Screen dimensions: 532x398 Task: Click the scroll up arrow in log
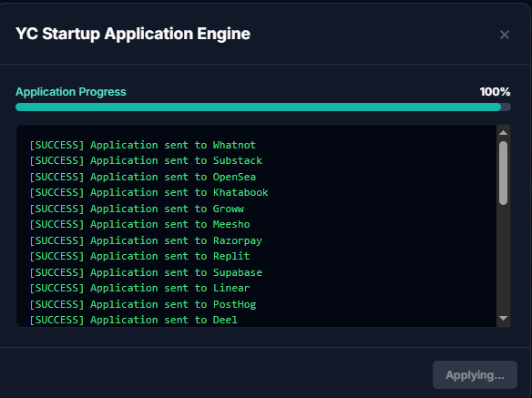point(503,133)
